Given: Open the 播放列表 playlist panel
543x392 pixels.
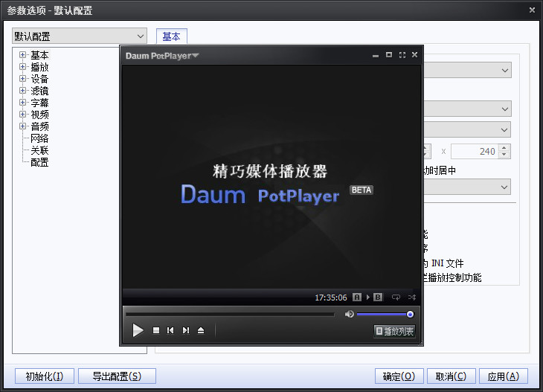Looking at the screenshot, I should 394,331.
